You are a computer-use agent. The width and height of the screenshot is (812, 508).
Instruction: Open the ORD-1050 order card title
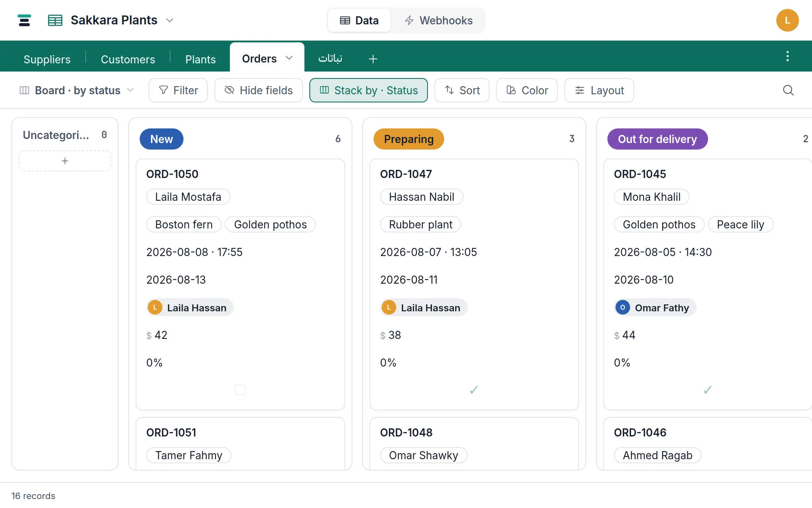(x=172, y=174)
